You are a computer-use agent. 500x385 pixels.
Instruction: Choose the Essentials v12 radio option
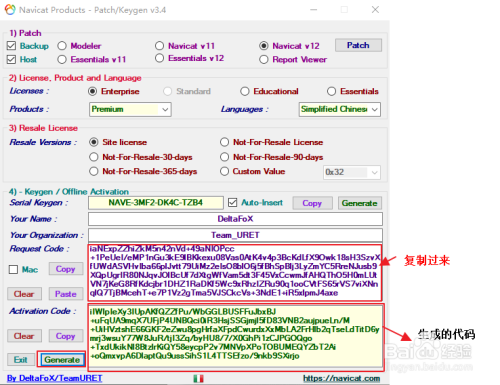pyautogui.click(x=160, y=58)
